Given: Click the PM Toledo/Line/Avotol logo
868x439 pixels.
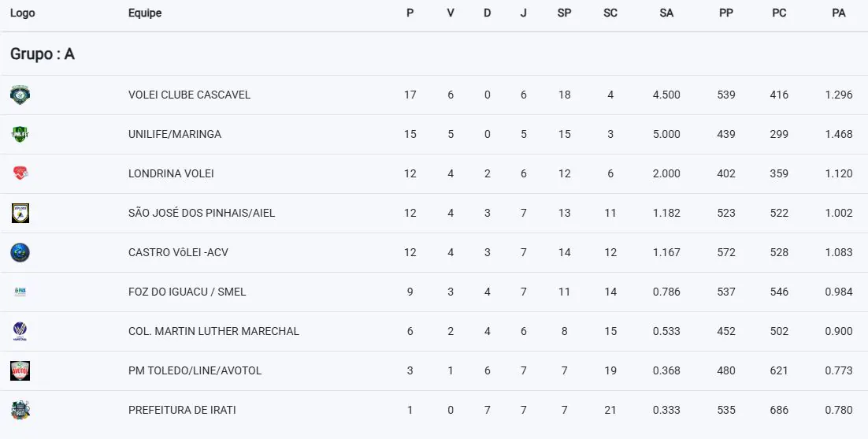Looking at the screenshot, I should (x=20, y=371).
